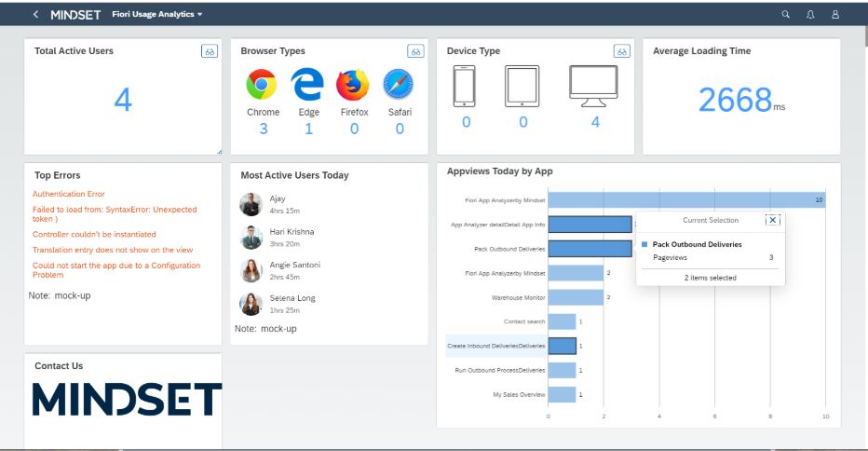868x451 pixels.
Task: Open Failed to load SyntaxError link
Action: [115, 214]
